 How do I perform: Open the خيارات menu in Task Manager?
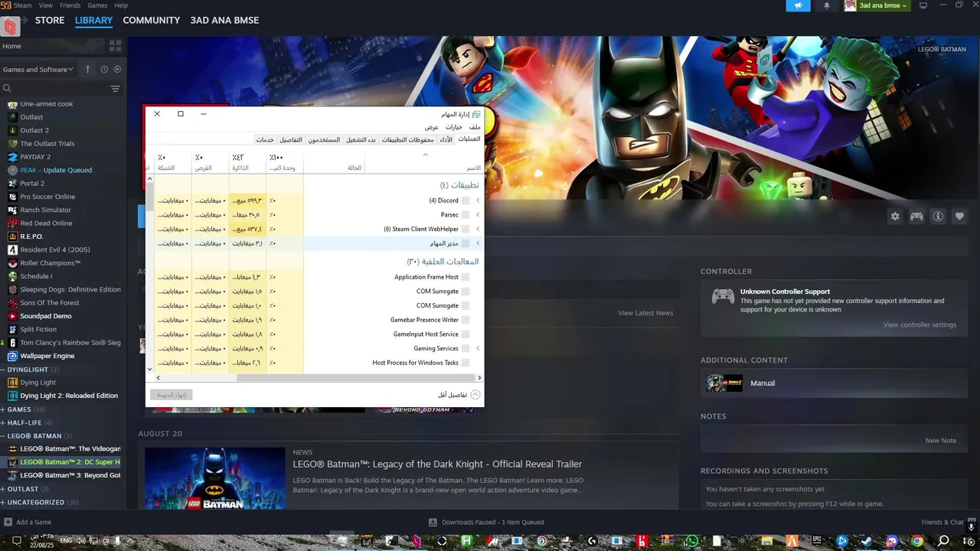pos(454,127)
